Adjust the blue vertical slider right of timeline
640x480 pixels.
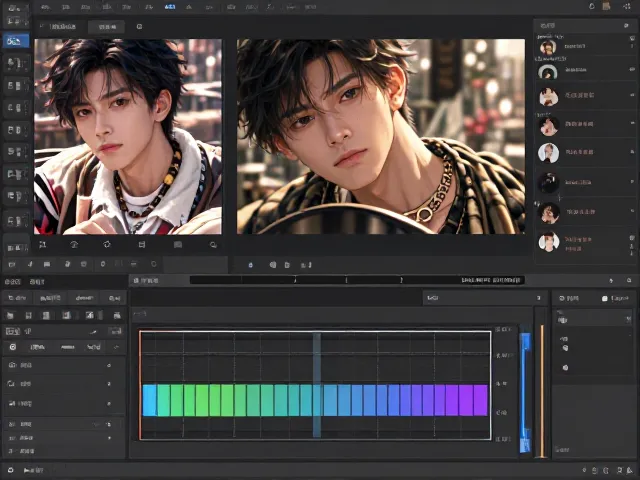tap(525, 393)
